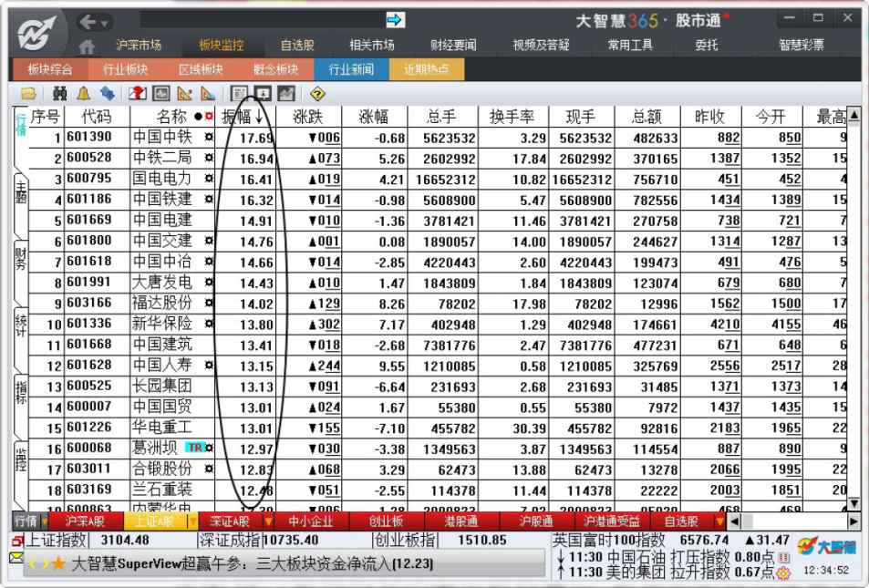The height and width of the screenshot is (588, 869).
Task: Click the download-arrow screen toolbar icon
Action: (x=263, y=94)
